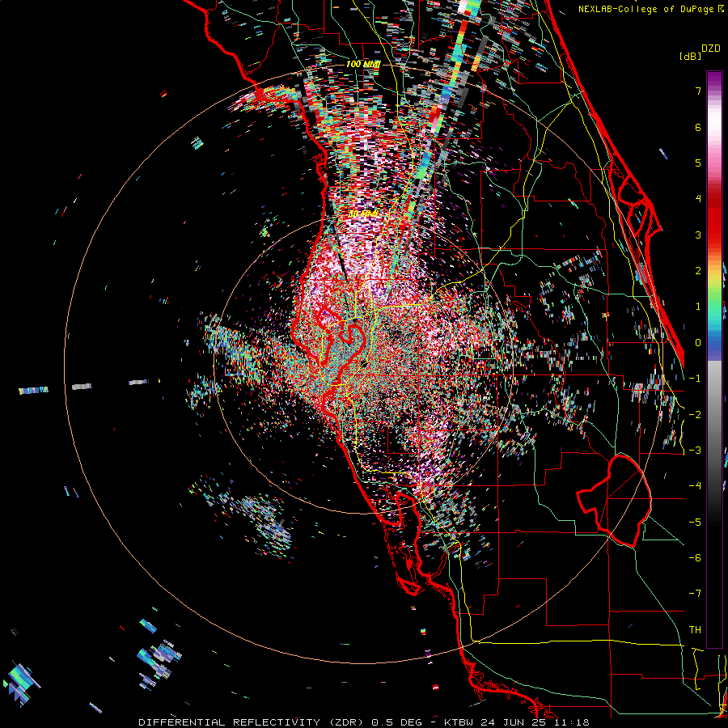The height and width of the screenshot is (728, 728).
Task: Click the -5 dB tick label
Action: click(695, 523)
